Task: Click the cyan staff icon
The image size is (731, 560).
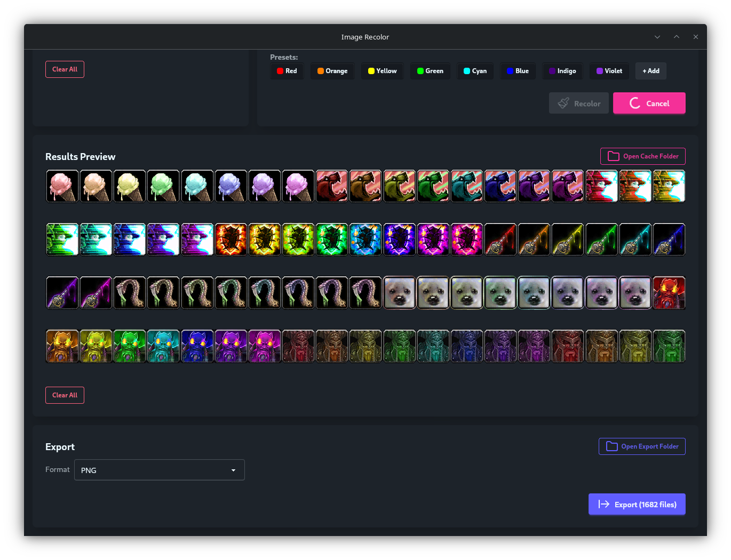Action: [x=635, y=239]
